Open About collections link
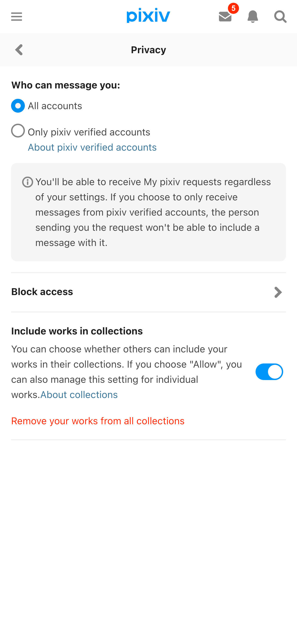The image size is (297, 644). point(79,395)
